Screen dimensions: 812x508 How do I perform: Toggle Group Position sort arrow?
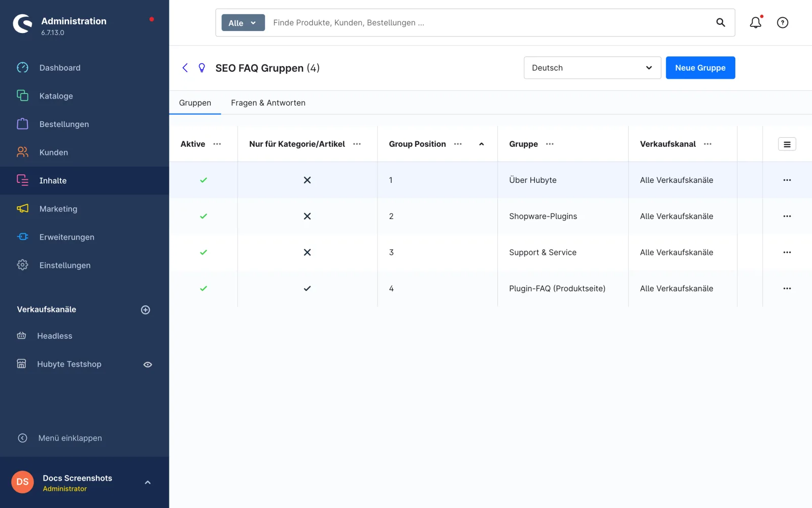pyautogui.click(x=482, y=144)
